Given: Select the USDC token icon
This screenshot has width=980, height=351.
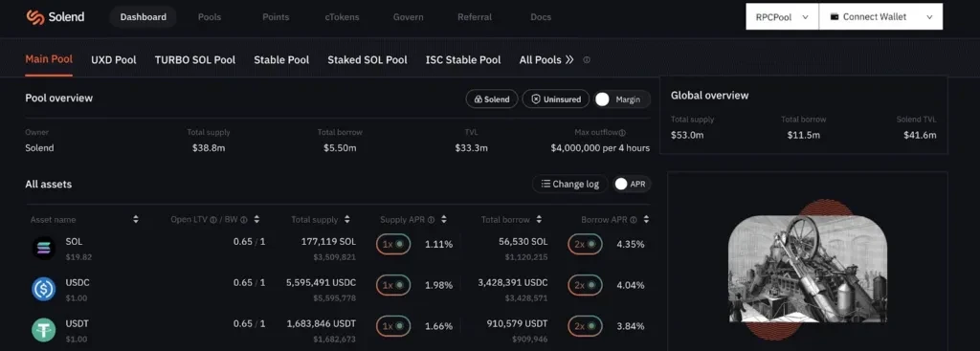Looking at the screenshot, I should point(44,289).
